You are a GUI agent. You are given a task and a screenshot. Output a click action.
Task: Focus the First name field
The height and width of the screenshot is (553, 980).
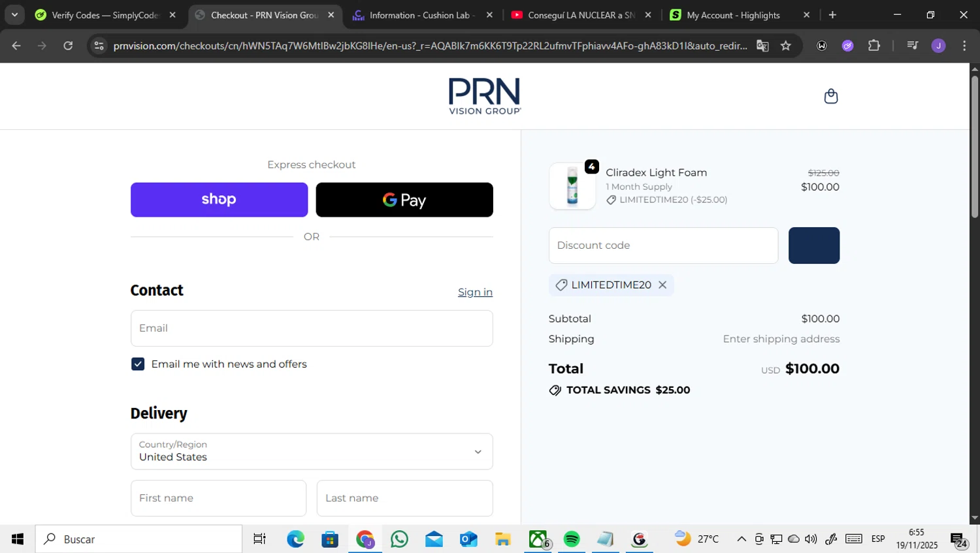coord(218,498)
